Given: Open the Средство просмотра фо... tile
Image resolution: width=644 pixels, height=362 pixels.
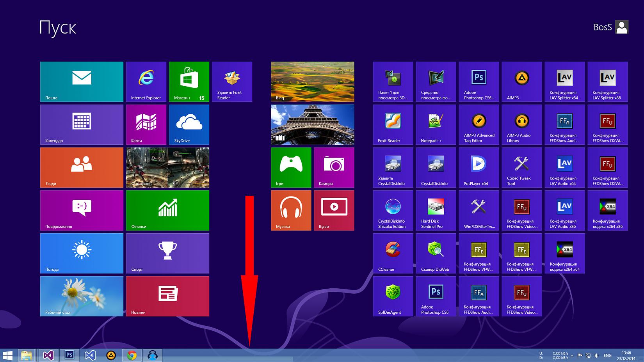Looking at the screenshot, I should pos(436,82).
